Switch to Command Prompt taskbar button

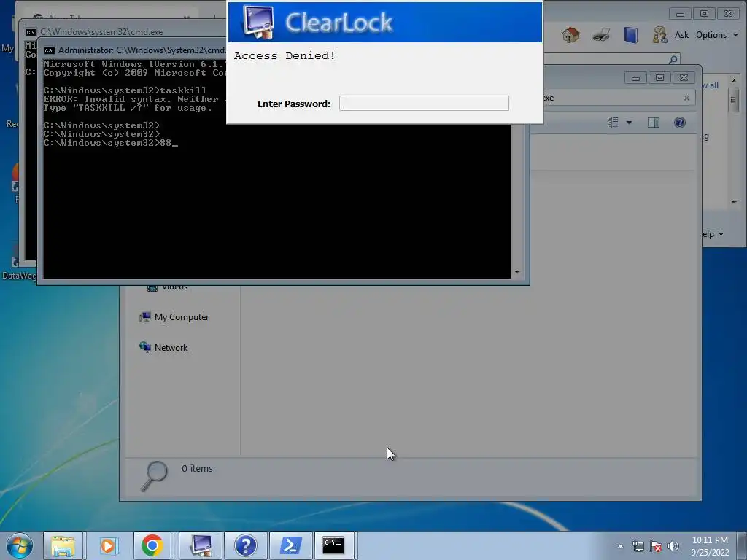[x=334, y=545]
